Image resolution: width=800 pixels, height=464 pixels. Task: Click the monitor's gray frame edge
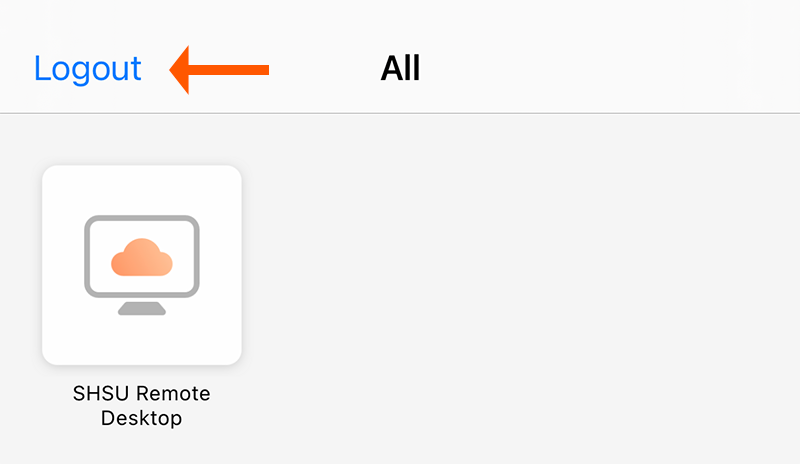[x=142, y=218]
